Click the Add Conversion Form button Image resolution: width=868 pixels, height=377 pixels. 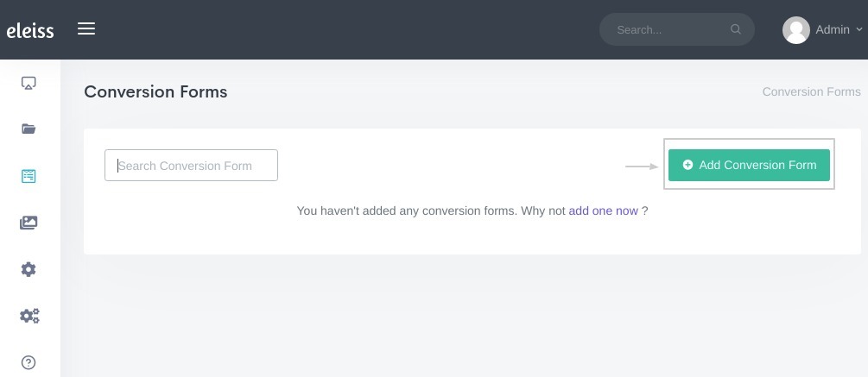tap(749, 165)
